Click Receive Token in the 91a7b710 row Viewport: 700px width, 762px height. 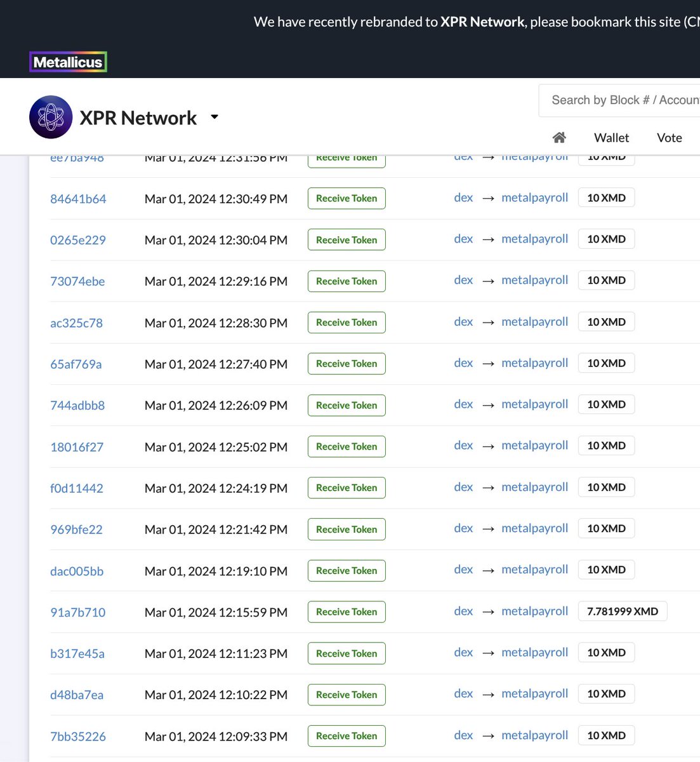347,612
